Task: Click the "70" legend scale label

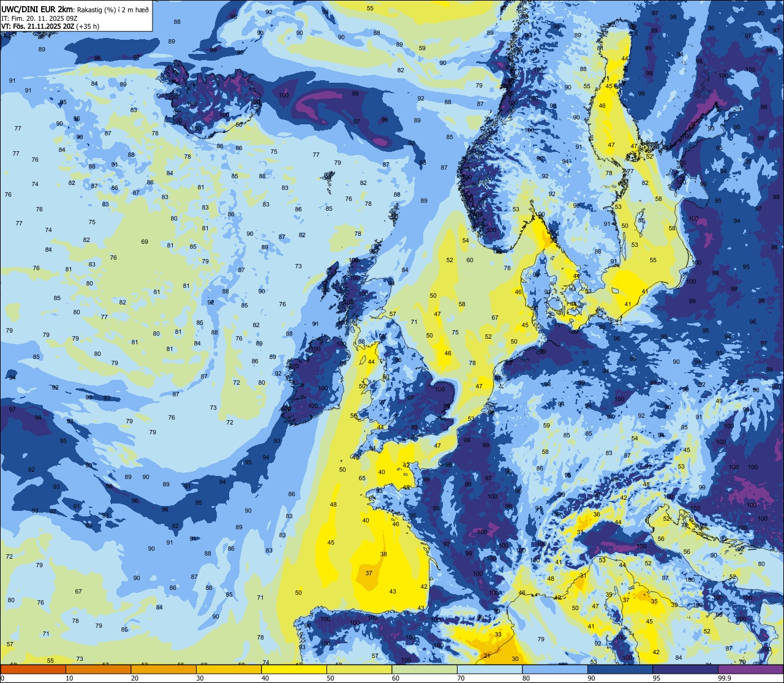Action: coord(461,678)
